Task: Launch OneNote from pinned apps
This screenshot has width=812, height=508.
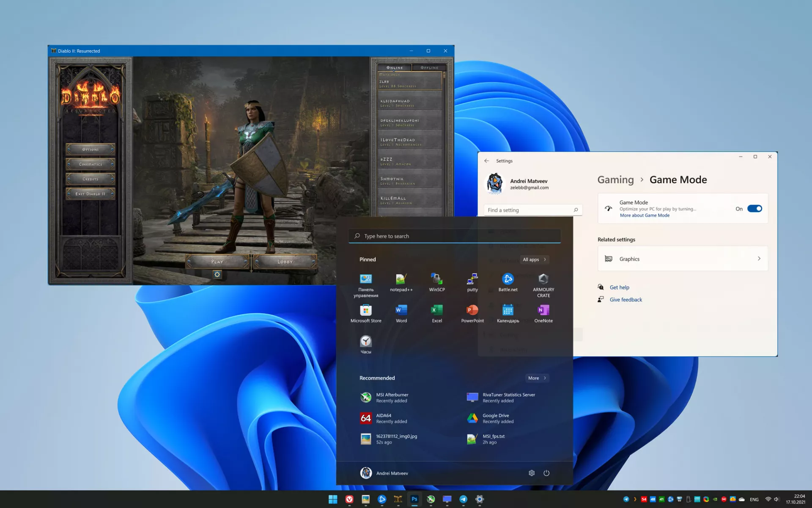Action: pos(543,314)
